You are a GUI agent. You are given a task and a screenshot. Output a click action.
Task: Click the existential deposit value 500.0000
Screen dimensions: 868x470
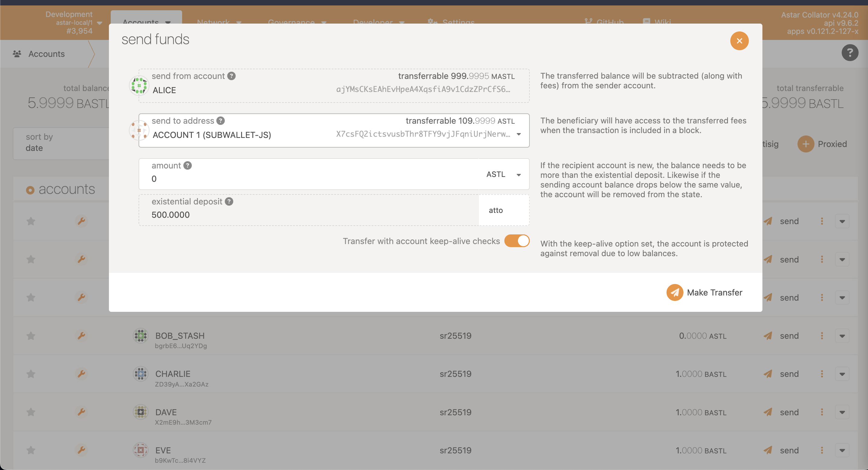pos(171,215)
